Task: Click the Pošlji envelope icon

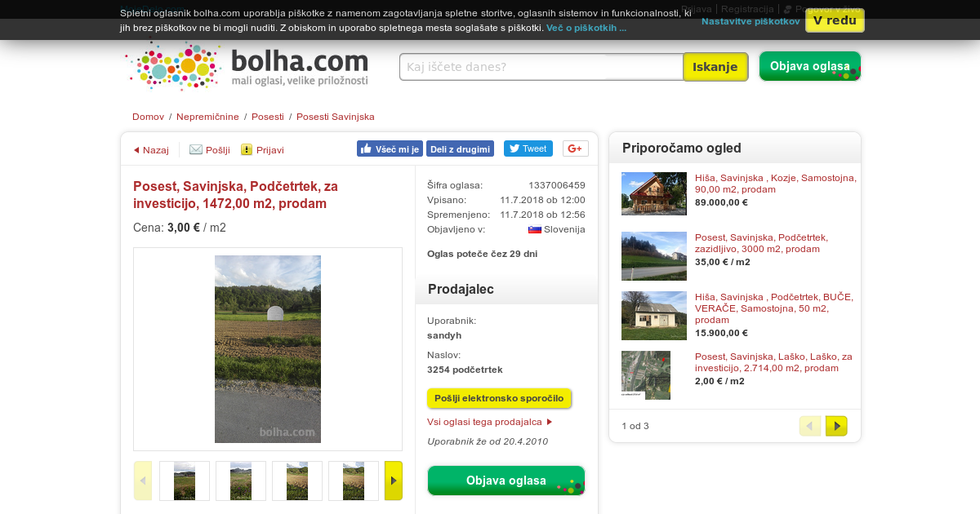Action: pos(196,149)
